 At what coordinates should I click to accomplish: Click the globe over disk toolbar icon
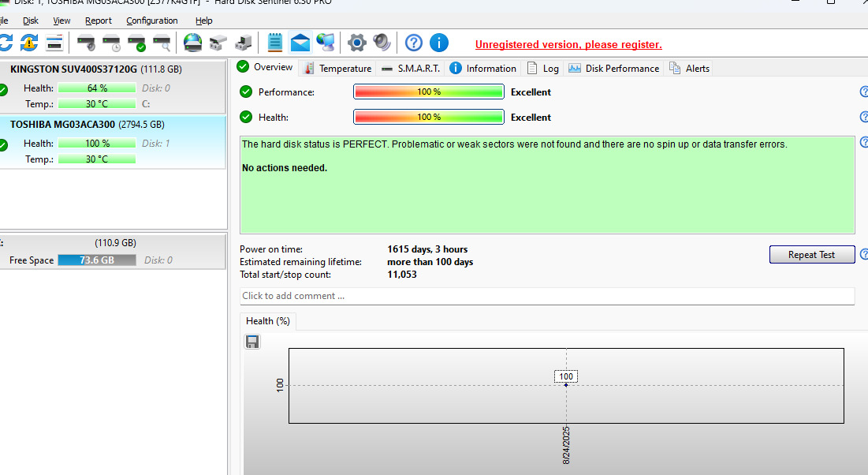192,43
